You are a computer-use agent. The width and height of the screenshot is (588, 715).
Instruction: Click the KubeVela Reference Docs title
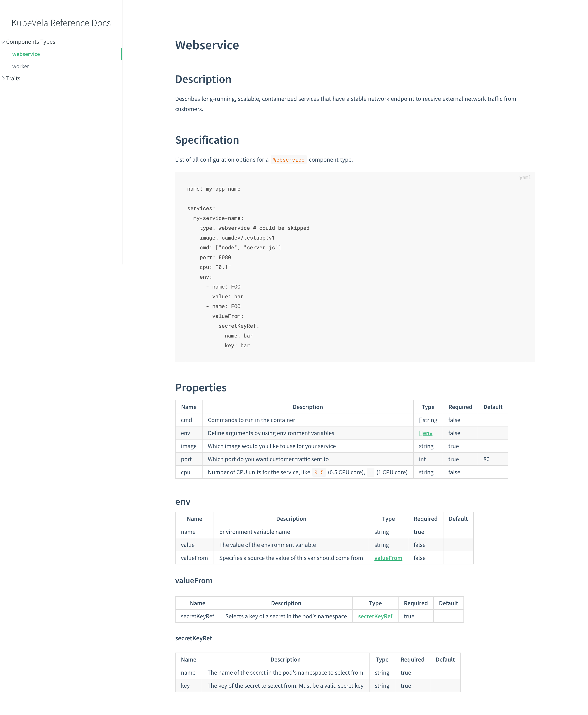tap(61, 23)
